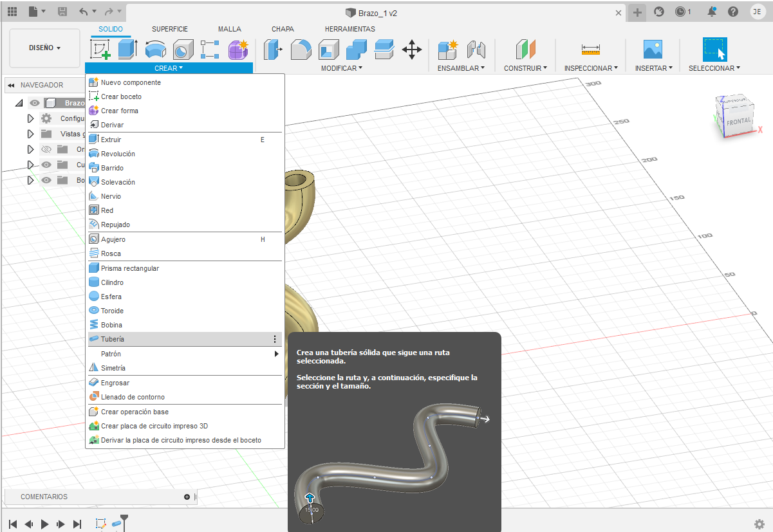The image size is (773, 532).
Task: Click the three-dot options next to Tubería
Action: coord(275,339)
